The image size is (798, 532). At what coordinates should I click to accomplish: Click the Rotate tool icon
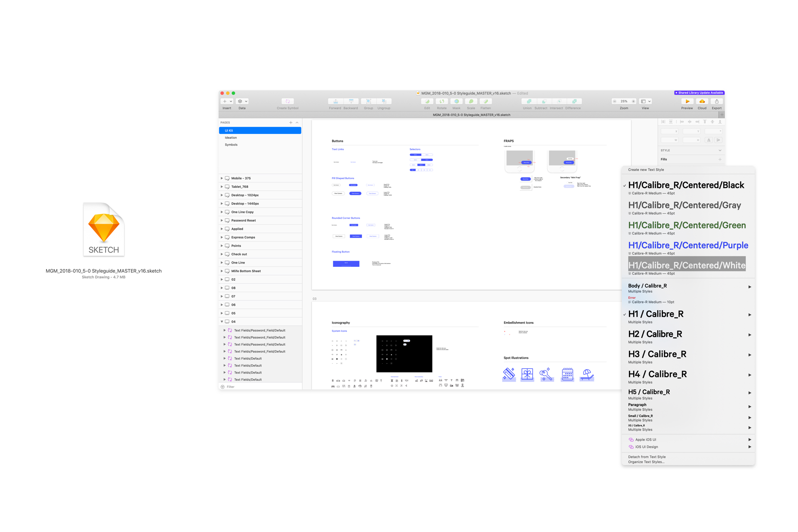(442, 101)
